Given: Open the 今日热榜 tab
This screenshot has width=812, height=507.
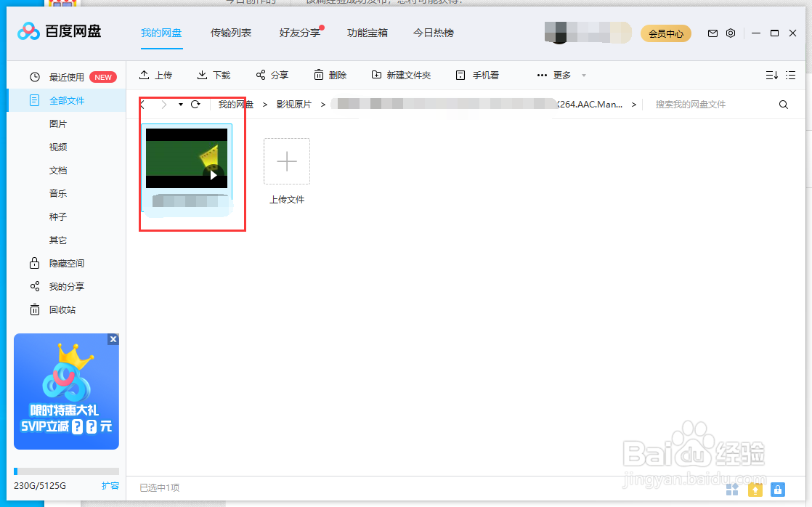Looking at the screenshot, I should (x=433, y=32).
